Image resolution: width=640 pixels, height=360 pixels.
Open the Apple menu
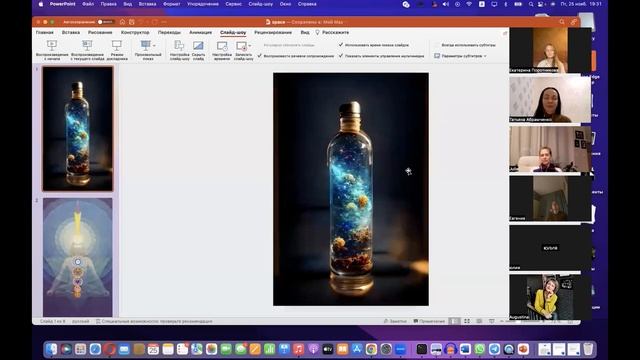coord(41,4)
